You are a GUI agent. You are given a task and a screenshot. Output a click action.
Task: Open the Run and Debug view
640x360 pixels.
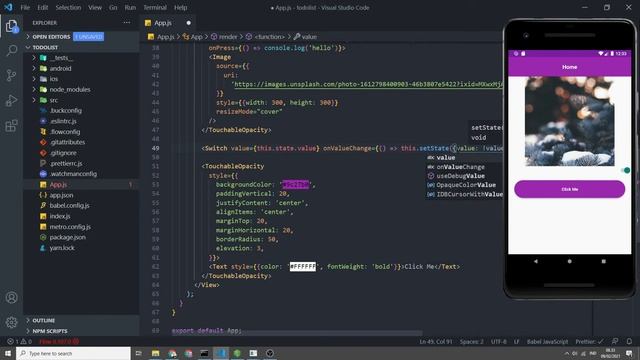click(x=11, y=100)
